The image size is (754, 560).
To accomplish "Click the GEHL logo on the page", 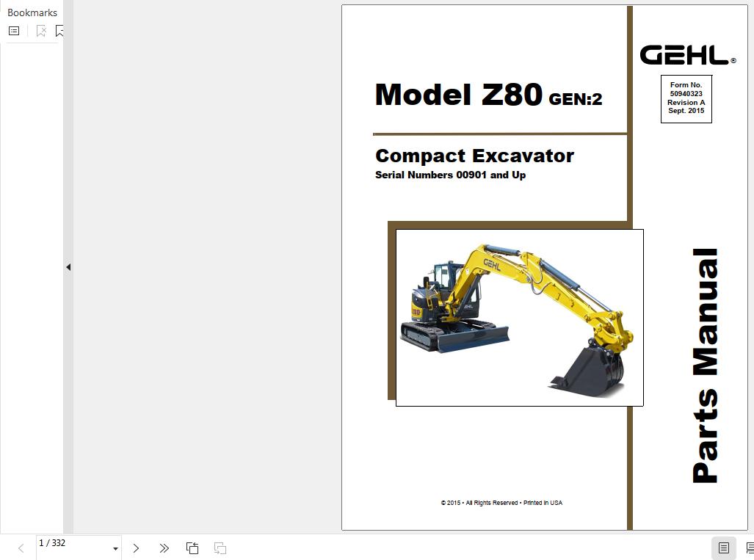I will click(x=688, y=55).
